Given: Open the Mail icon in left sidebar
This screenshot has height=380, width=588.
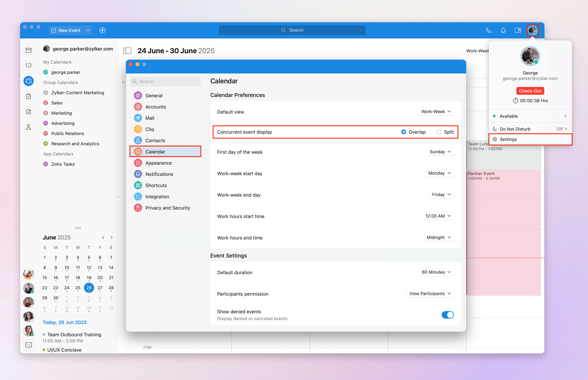Looking at the screenshot, I should tap(29, 50).
